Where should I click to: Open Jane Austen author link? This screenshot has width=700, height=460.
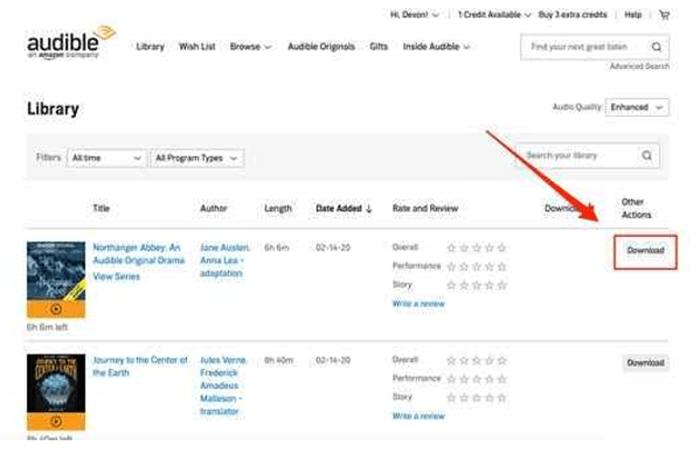(x=225, y=247)
